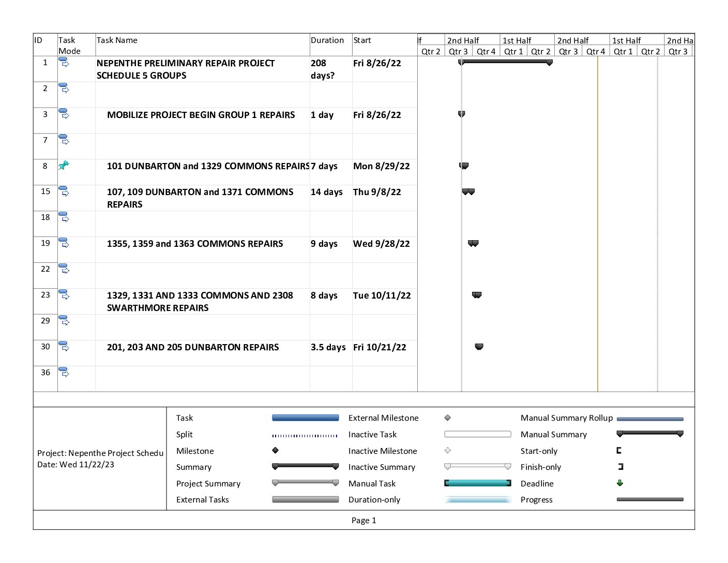Click the task mode icon in row 36
728x563 pixels.
[x=64, y=373]
